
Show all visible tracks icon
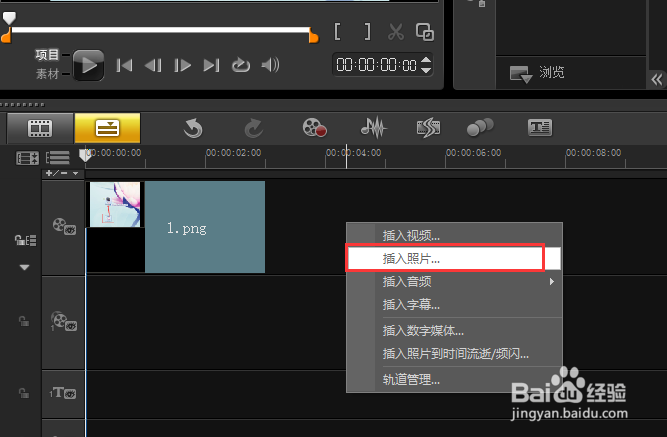click(x=27, y=158)
